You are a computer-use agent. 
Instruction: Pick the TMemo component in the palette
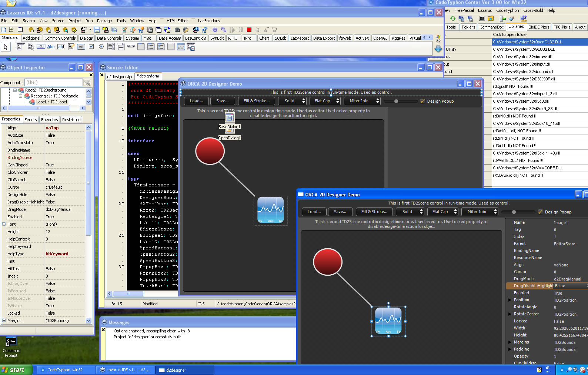coord(71,47)
